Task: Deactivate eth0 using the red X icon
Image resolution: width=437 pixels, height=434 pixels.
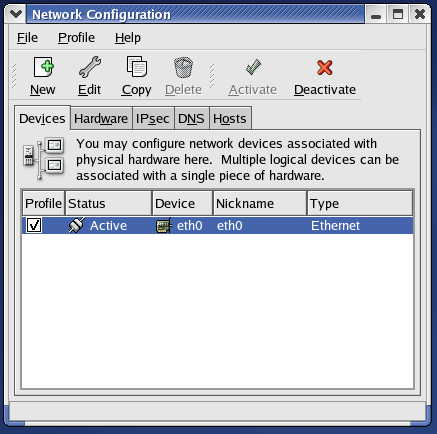Action: click(325, 68)
